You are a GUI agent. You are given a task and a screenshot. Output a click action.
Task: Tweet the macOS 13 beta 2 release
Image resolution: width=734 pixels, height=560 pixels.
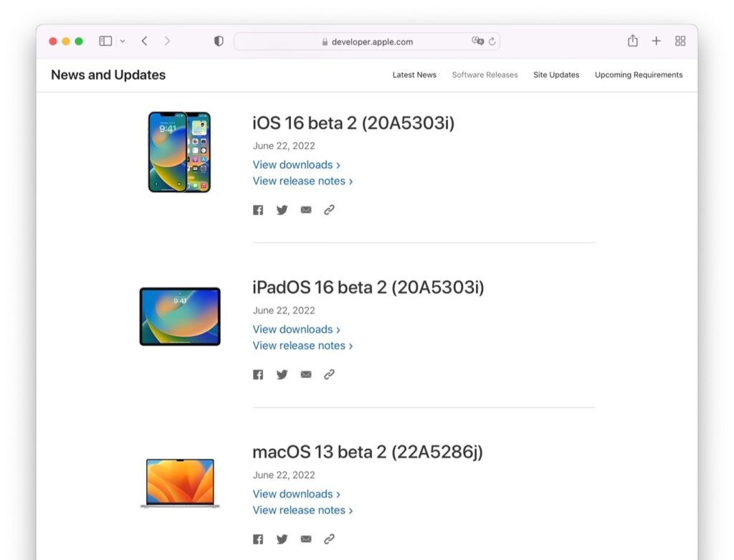(x=282, y=538)
